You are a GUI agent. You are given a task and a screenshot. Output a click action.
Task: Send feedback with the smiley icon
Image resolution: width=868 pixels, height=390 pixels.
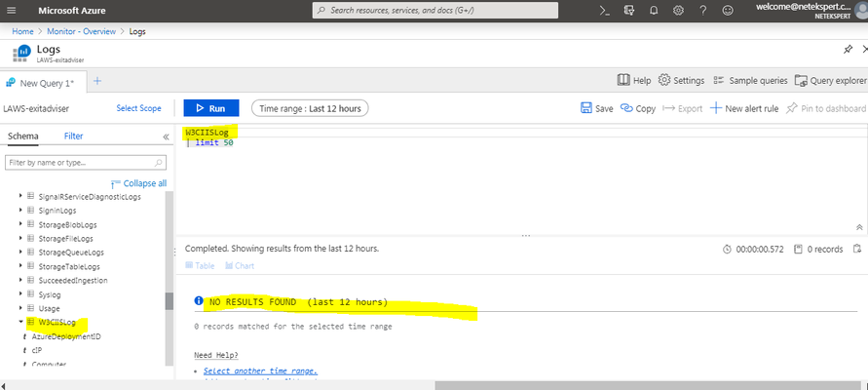(x=728, y=11)
